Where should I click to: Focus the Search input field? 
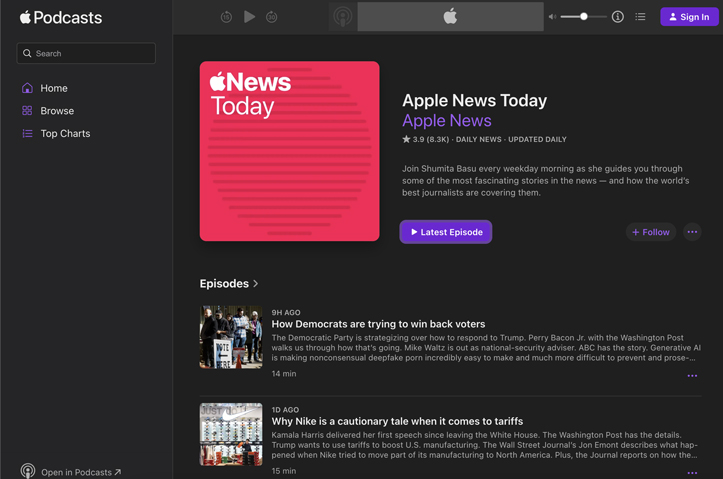[86, 53]
